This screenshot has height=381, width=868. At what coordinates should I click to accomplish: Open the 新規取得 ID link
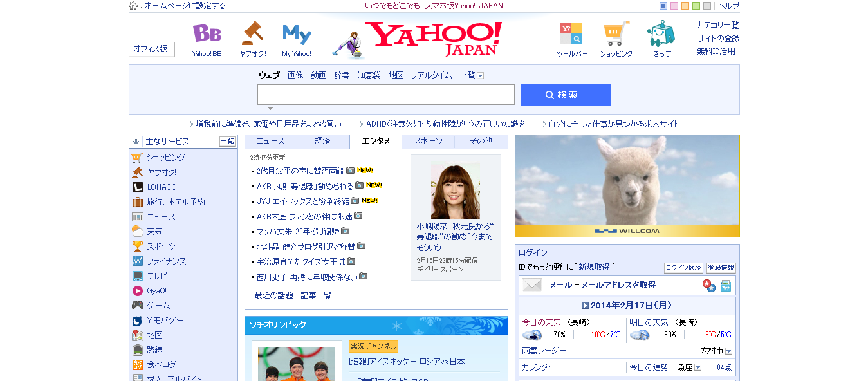[594, 267]
